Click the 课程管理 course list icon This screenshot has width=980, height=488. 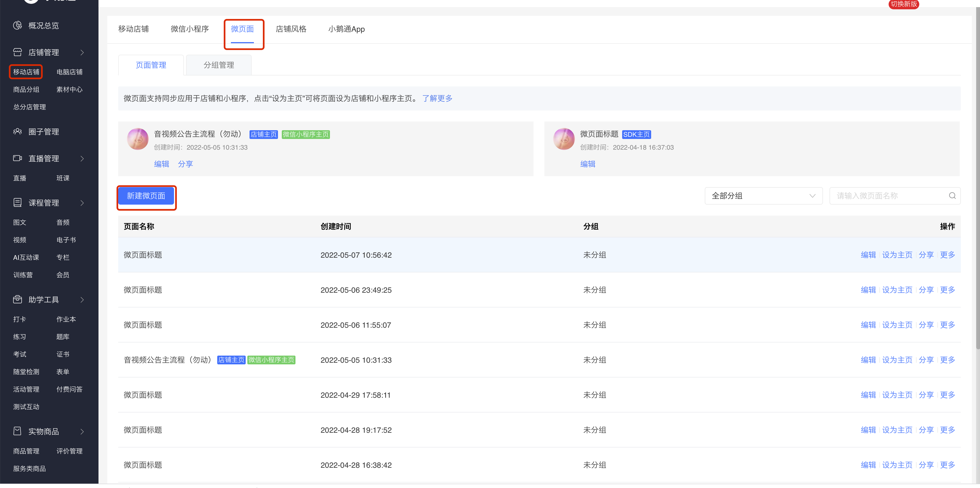pyautogui.click(x=18, y=202)
